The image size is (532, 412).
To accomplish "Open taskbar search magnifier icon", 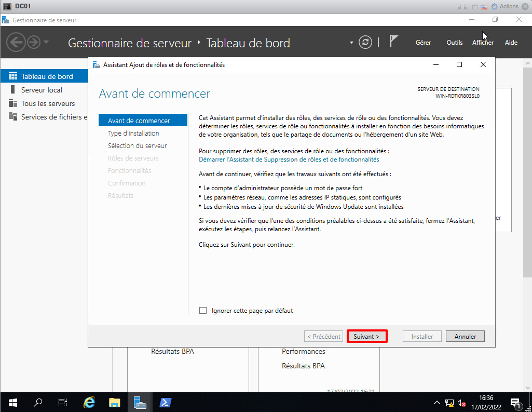I will [38, 403].
